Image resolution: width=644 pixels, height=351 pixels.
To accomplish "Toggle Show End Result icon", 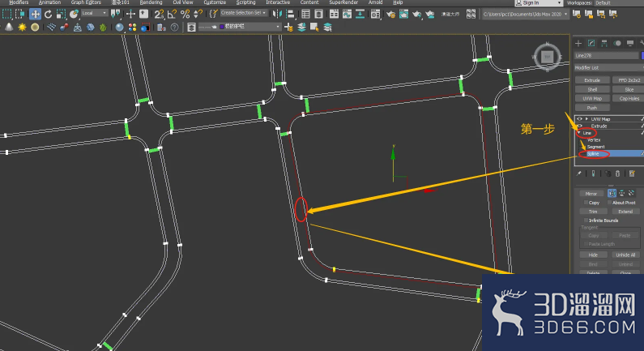I will (x=593, y=173).
